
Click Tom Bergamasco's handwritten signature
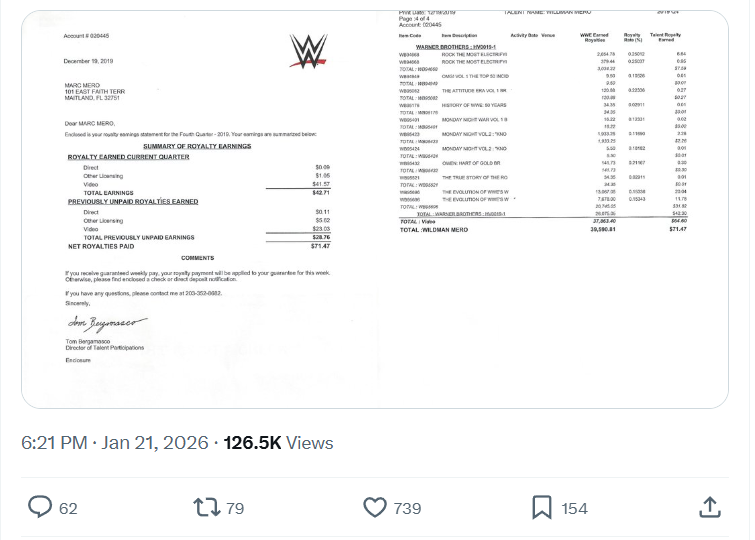[x=107, y=322]
